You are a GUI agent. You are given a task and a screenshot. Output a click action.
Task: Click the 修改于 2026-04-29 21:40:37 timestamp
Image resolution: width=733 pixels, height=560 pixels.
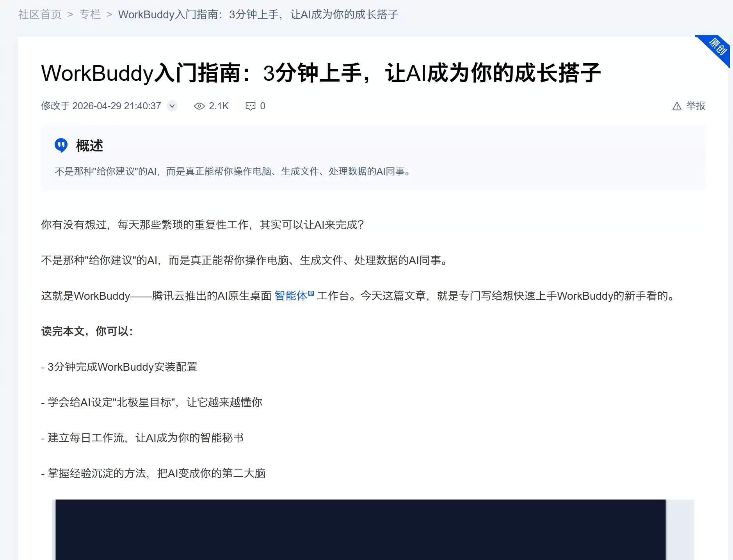[x=101, y=106]
